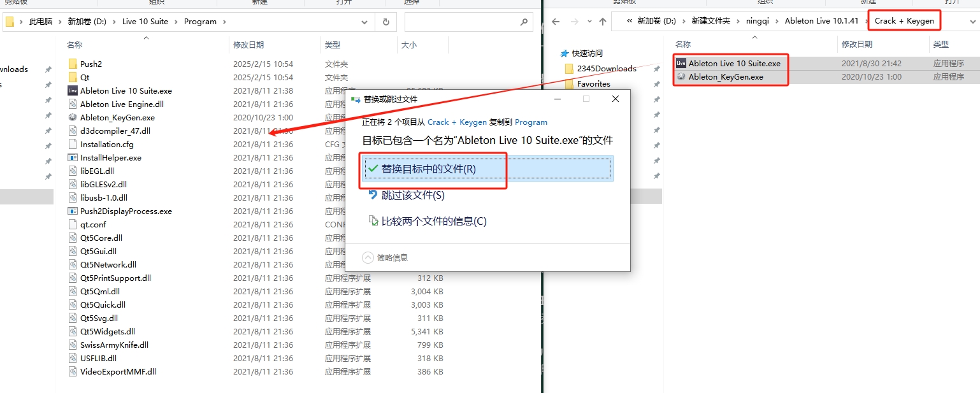Select the USFLIB.dll file
The width and height of the screenshot is (980, 393).
98,358
